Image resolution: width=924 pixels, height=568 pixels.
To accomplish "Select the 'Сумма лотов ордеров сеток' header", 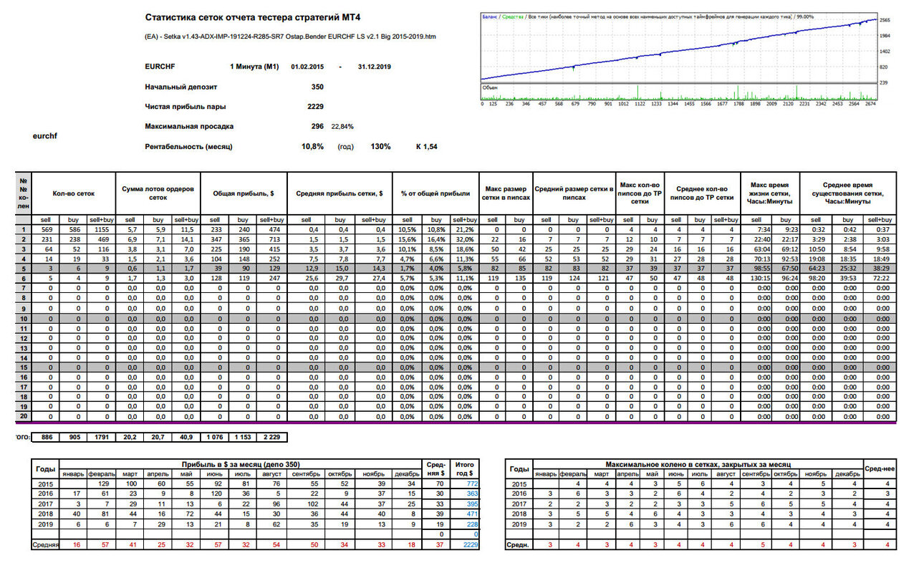I will (158, 193).
